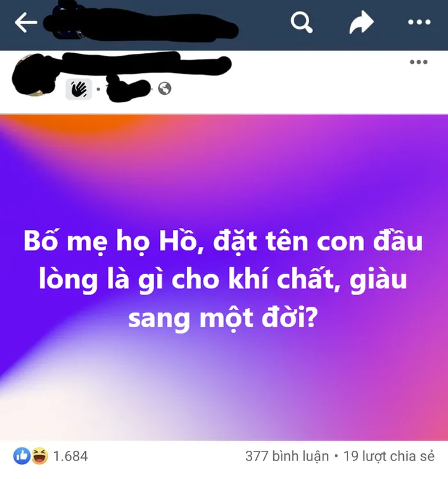Tap the laughing Haha reaction icon
The image size is (448, 479).
point(40,456)
